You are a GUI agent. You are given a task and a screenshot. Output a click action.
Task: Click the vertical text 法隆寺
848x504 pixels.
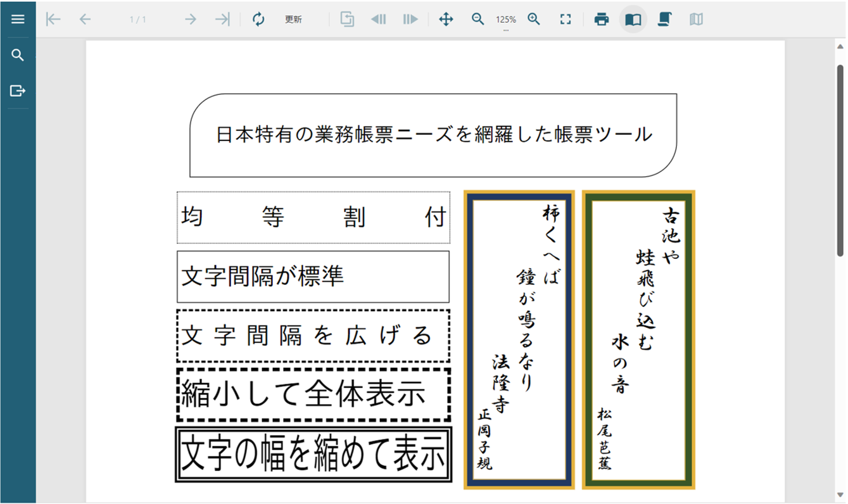pos(501,384)
